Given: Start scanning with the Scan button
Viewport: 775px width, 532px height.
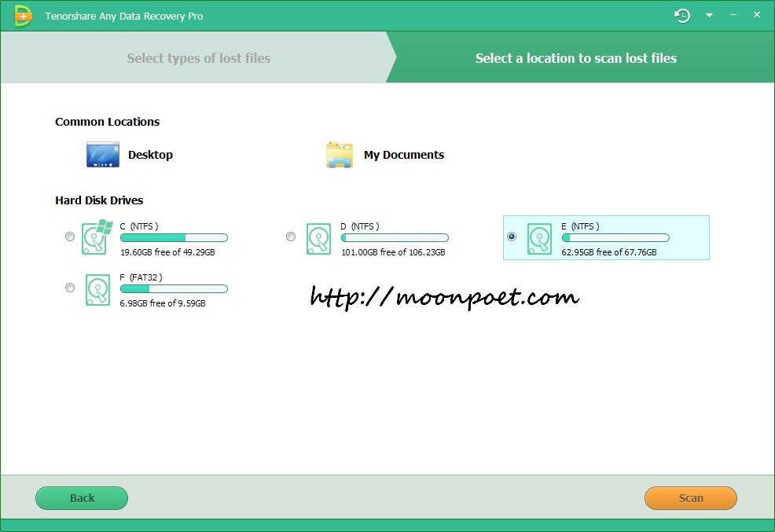Looking at the screenshot, I should coord(690,498).
